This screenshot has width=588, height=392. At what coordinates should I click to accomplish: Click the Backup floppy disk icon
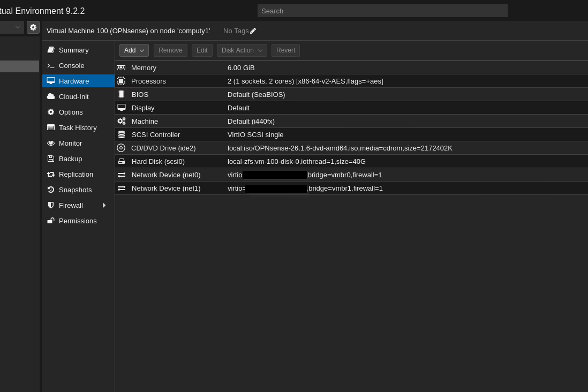click(51, 159)
